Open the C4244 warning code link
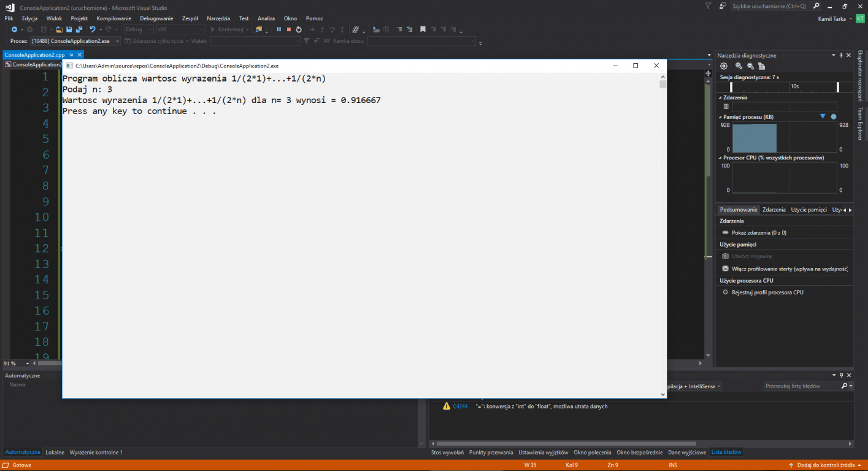 point(460,406)
